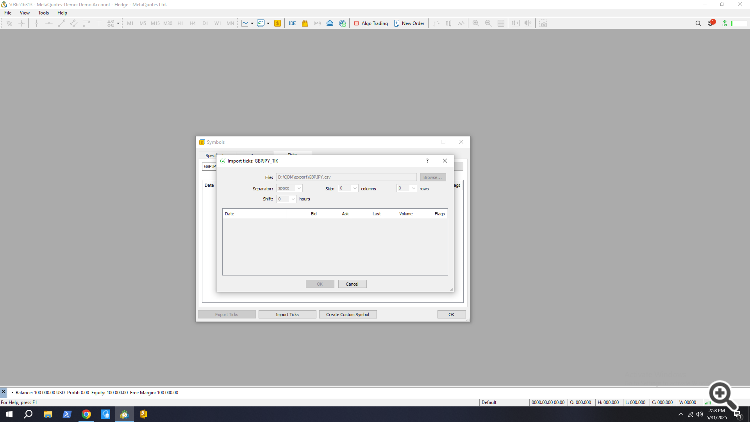Click the zoom out chart icon
This screenshot has height=422, width=750.
click(488, 23)
